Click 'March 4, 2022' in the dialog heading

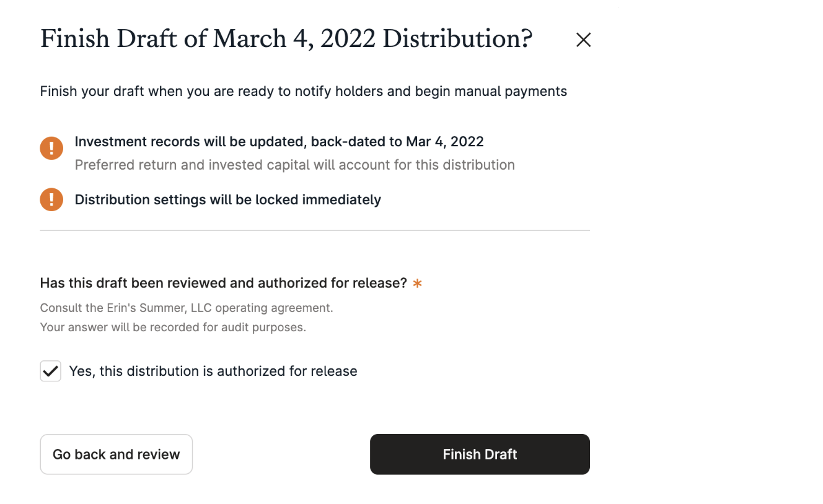click(294, 39)
